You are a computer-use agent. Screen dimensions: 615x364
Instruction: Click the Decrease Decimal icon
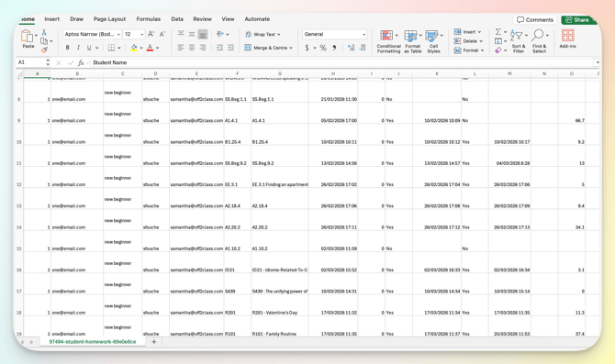pos(363,48)
